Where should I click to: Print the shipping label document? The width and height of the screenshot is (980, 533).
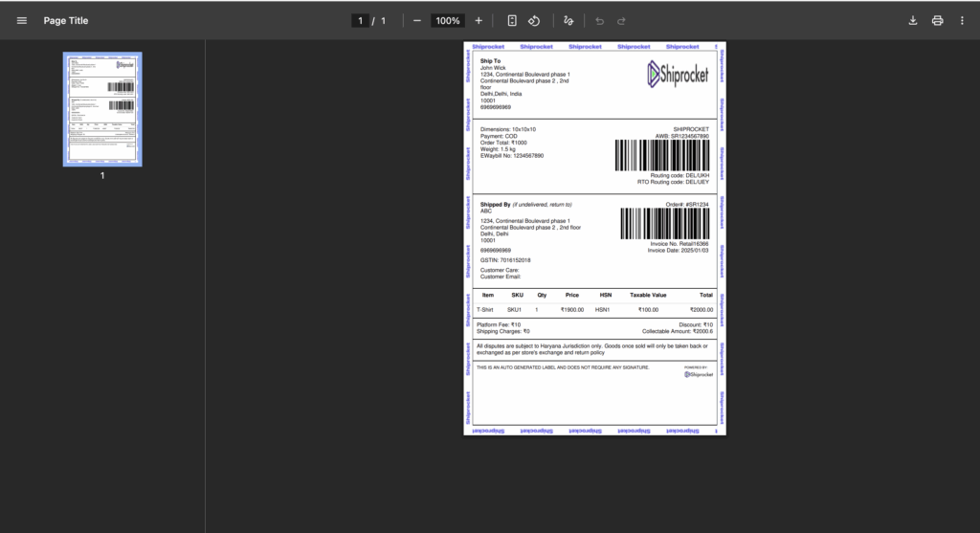click(938, 21)
